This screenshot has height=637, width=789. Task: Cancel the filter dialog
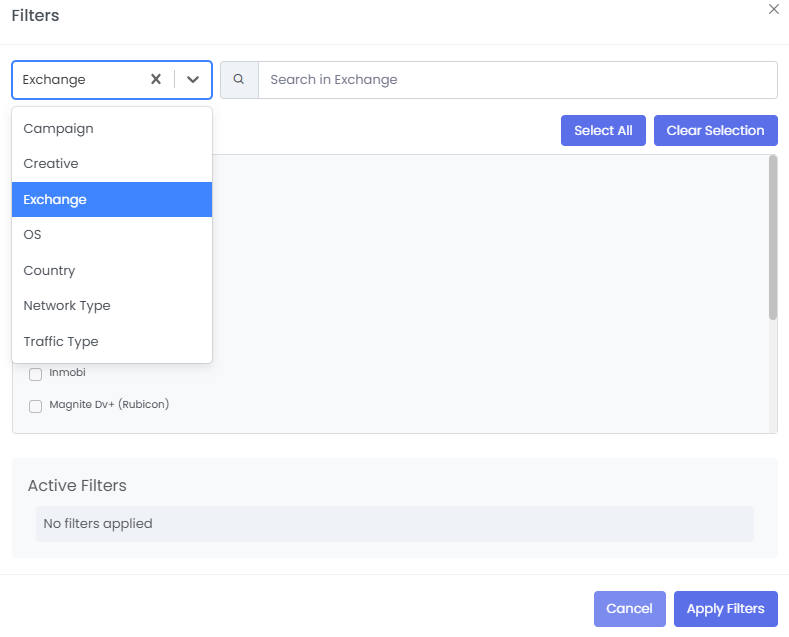coord(629,609)
